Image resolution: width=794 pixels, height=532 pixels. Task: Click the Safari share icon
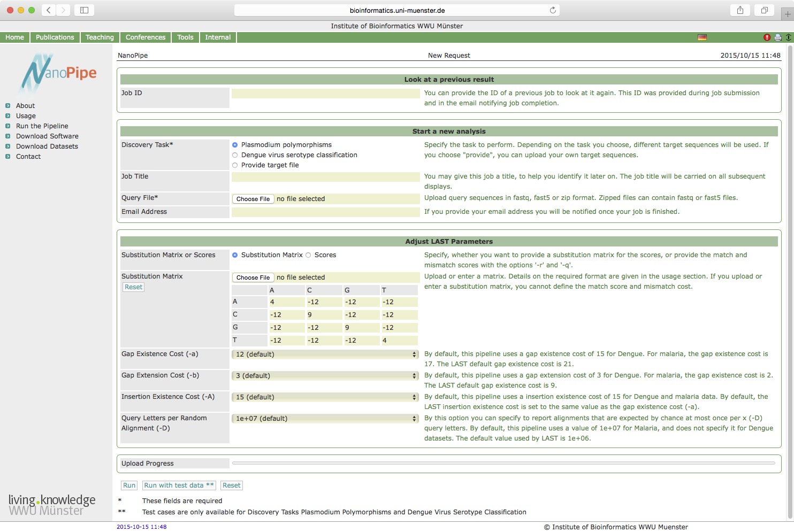[740, 10]
